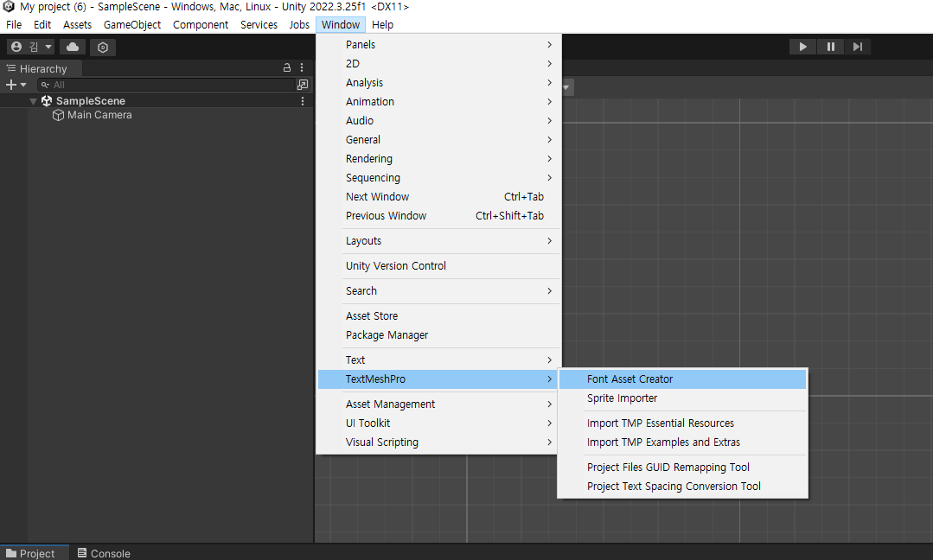Expand the Panels submenu
Viewport: 933px width, 560px height.
click(438, 45)
